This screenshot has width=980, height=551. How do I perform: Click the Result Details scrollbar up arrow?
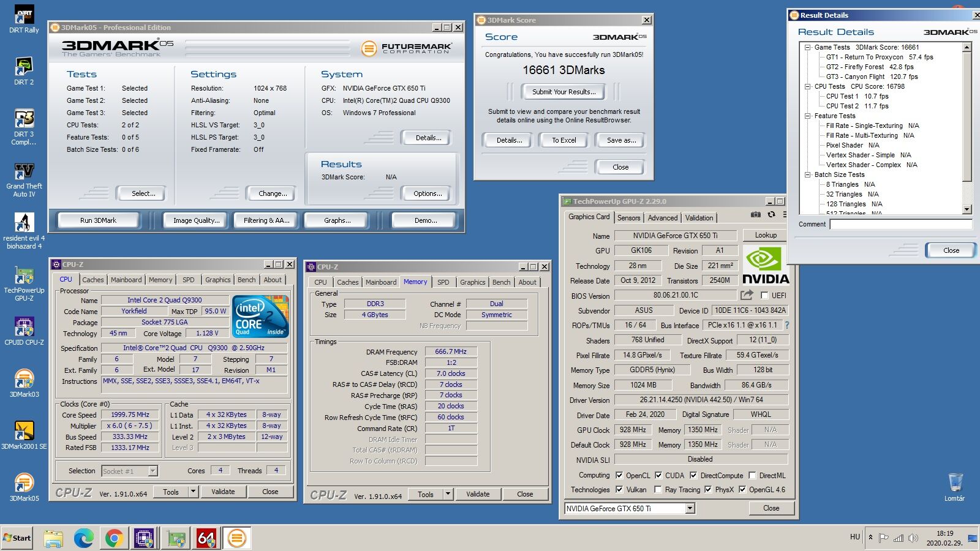(x=967, y=47)
